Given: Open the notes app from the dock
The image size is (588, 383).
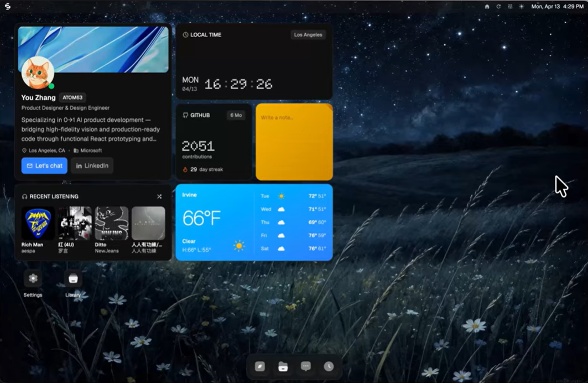Looking at the screenshot, I should click(260, 366).
